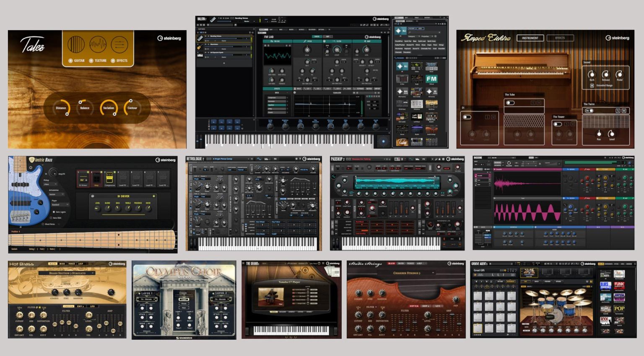This screenshot has height=356, width=644.
Task: Click the Guitar icon in Tales
Action: [x=76, y=44]
